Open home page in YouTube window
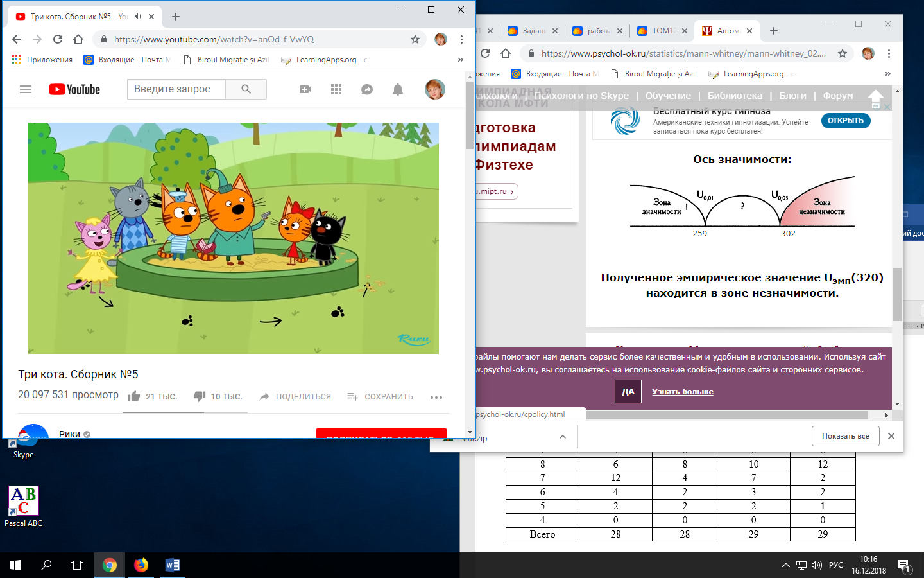 click(78, 39)
